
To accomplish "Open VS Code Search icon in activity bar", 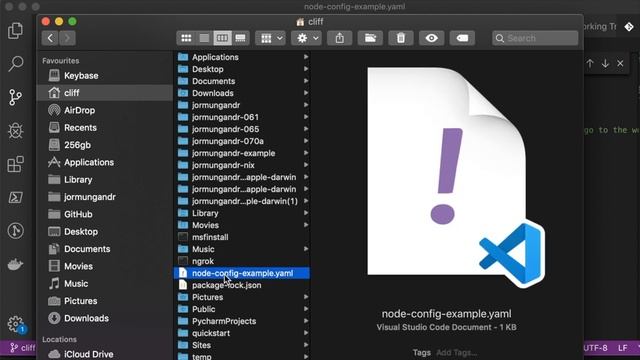I will pyautogui.click(x=16, y=64).
